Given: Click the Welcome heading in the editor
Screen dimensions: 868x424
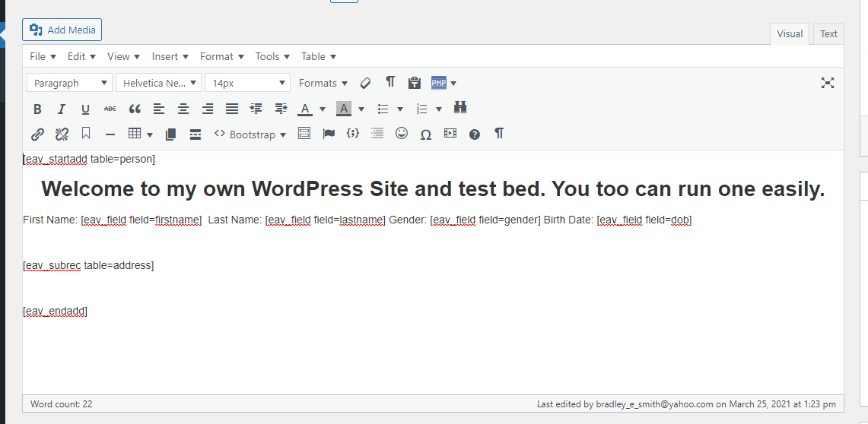Looking at the screenshot, I should 433,189.
